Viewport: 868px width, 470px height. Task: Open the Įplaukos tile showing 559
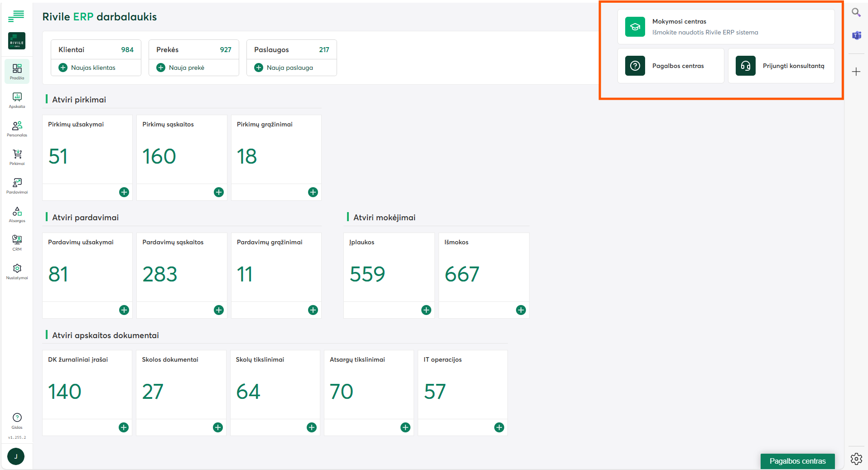389,267
